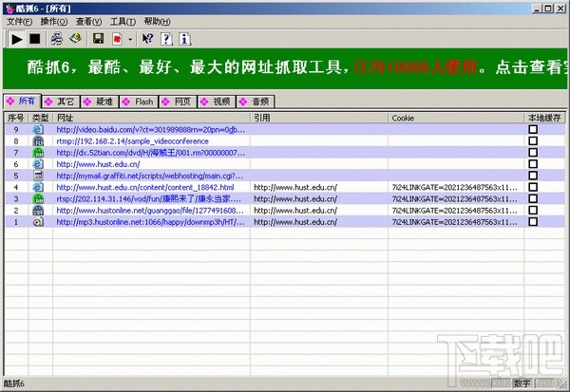The image size is (570, 392).
Task: Tick local cache checkbox for row 2
Action: (x=533, y=211)
